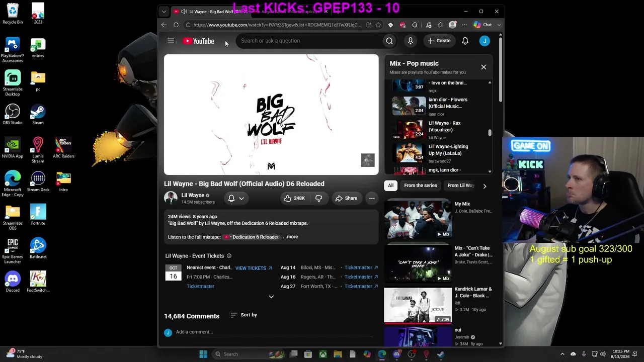Select the From the series chip
The image size is (644, 362).
point(421,186)
